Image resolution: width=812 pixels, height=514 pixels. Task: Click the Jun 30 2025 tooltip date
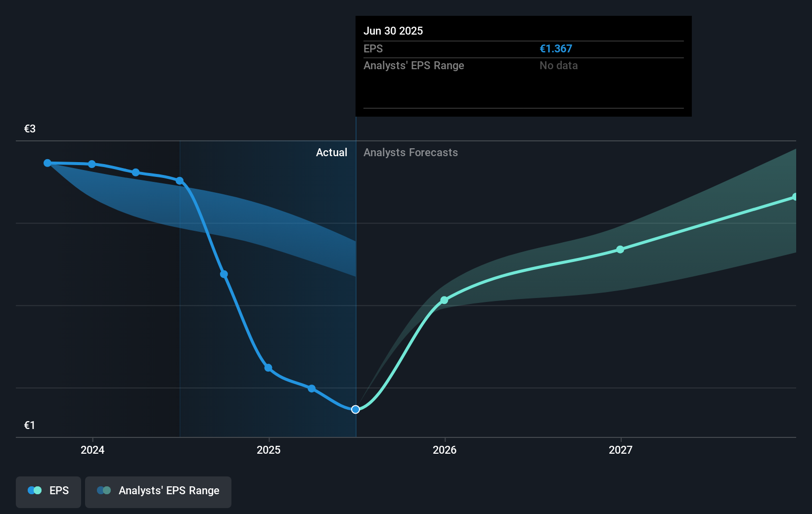[393, 31]
